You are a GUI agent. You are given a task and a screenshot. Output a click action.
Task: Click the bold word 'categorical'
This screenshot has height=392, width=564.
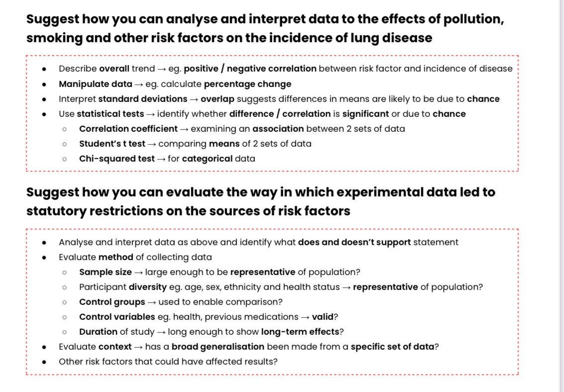[x=207, y=159]
